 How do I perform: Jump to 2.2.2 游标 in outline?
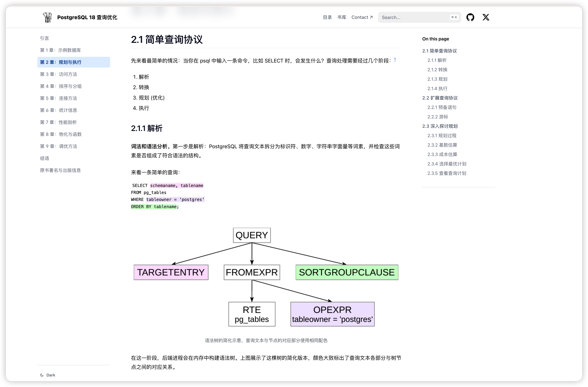point(438,117)
